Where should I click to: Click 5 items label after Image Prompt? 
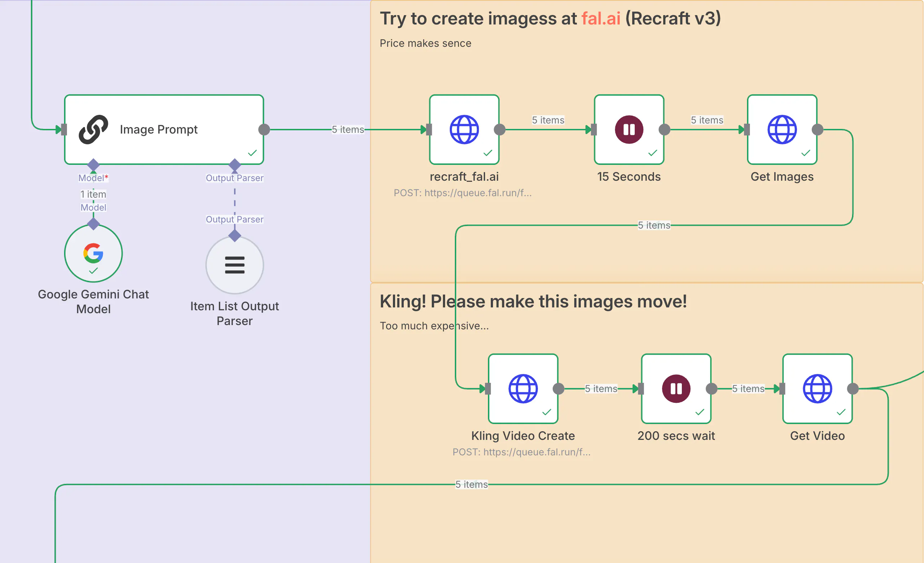(348, 129)
